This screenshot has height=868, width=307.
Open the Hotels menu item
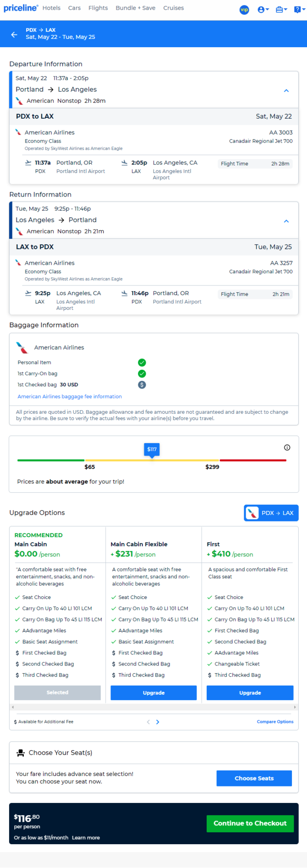point(51,8)
